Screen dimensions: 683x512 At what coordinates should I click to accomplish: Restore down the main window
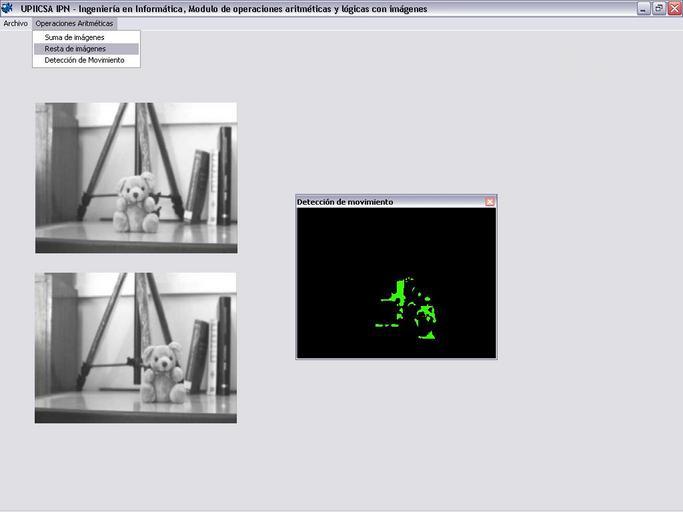(x=659, y=9)
